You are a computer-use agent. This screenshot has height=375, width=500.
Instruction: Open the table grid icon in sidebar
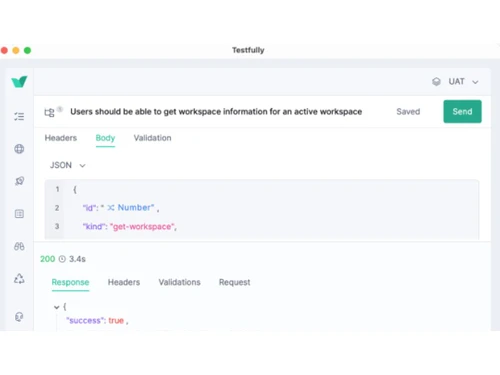[x=19, y=214]
